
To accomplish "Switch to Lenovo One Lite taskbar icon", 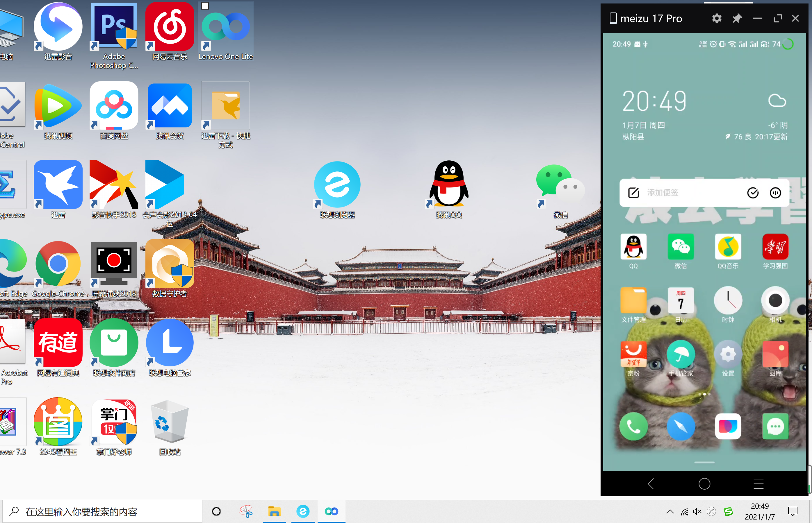I will tap(331, 511).
